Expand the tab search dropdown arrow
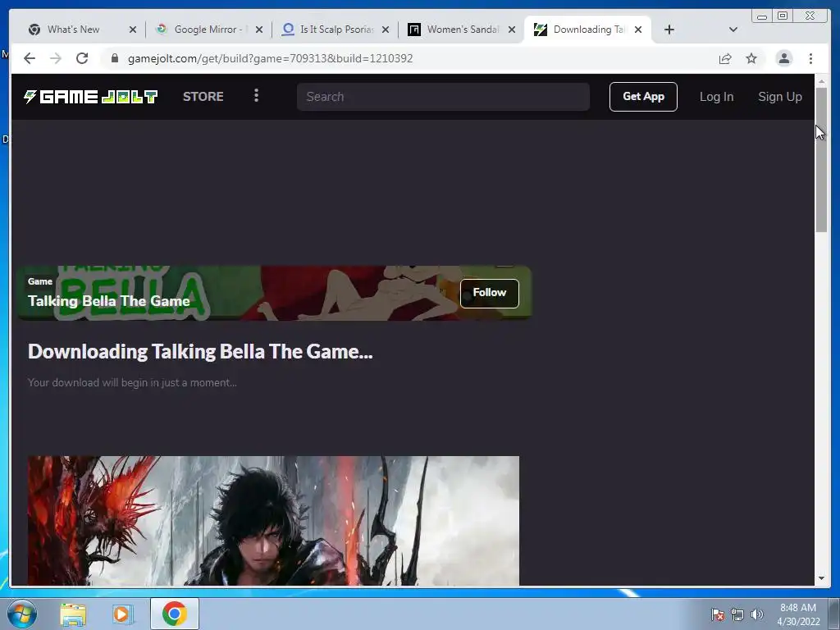Image resolution: width=840 pixels, height=630 pixels. click(x=733, y=30)
